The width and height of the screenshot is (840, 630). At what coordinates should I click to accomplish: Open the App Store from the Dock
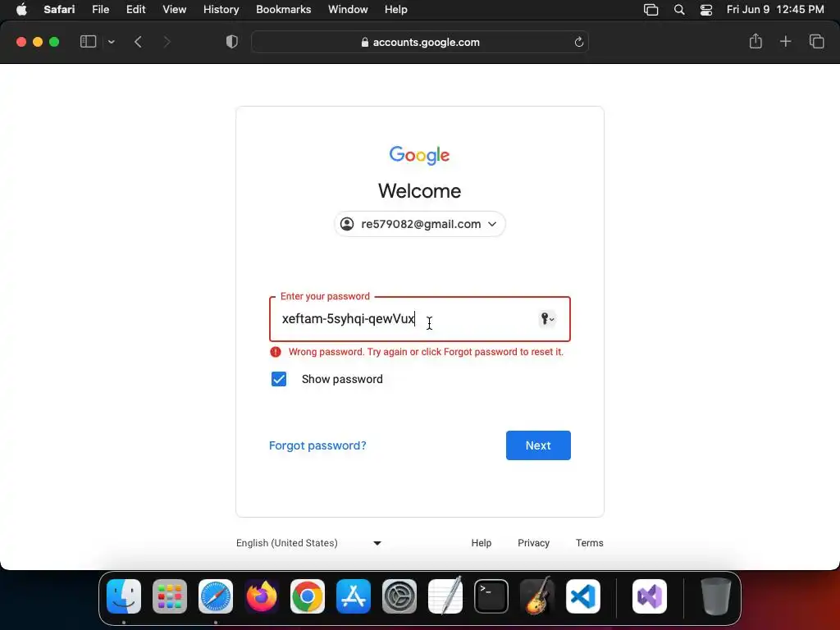[x=354, y=596]
